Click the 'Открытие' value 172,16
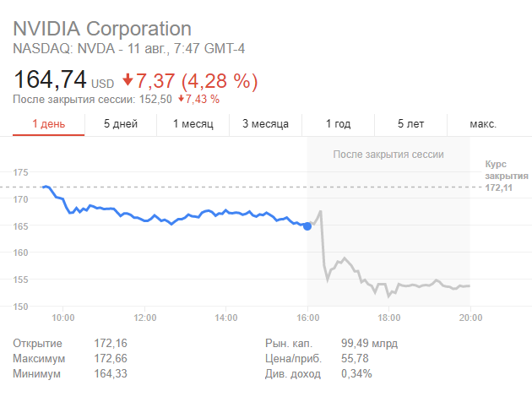 tap(111, 344)
